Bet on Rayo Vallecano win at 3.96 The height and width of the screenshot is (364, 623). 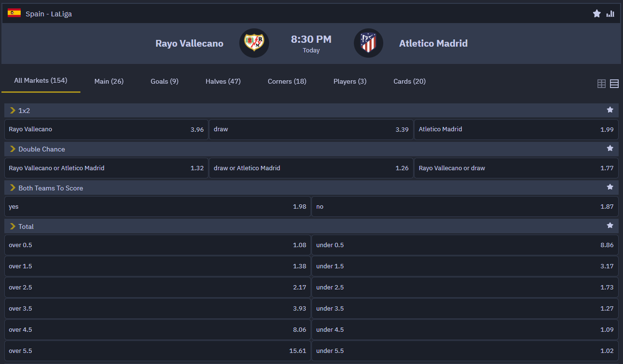(x=106, y=130)
